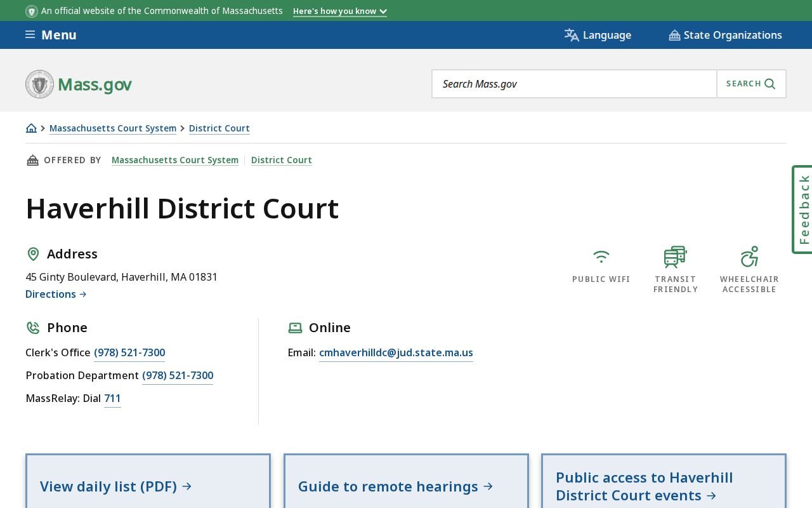
Task: Focus the Search Mass.gov input field
Action: tap(574, 84)
